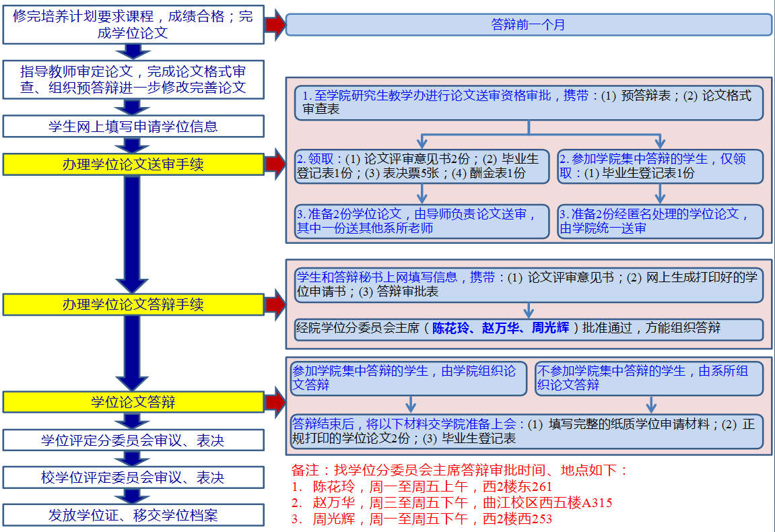Click the red arrow pointing to 答辩前一个月
Image resolution: width=775 pixels, height=532 pixels.
pos(275,25)
